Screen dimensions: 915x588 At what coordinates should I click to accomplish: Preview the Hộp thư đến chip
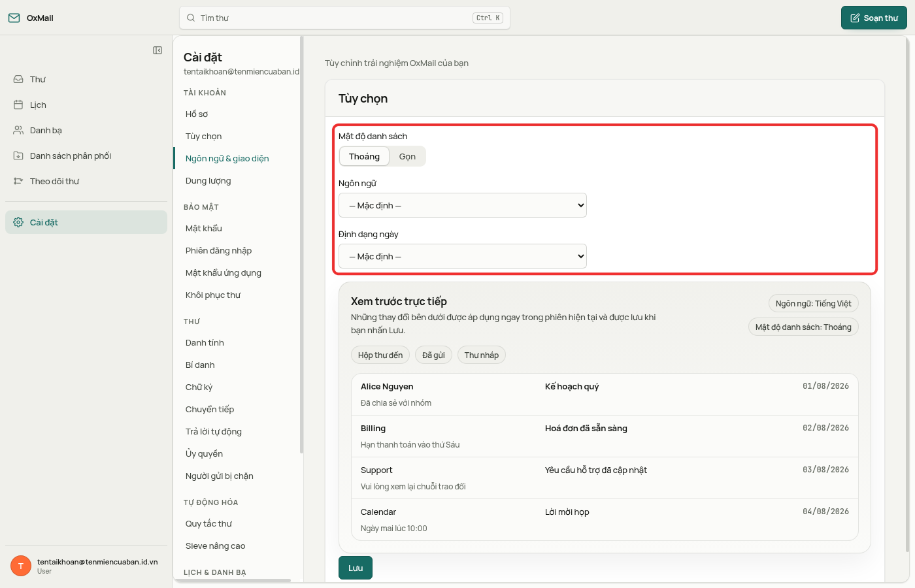[380, 355]
